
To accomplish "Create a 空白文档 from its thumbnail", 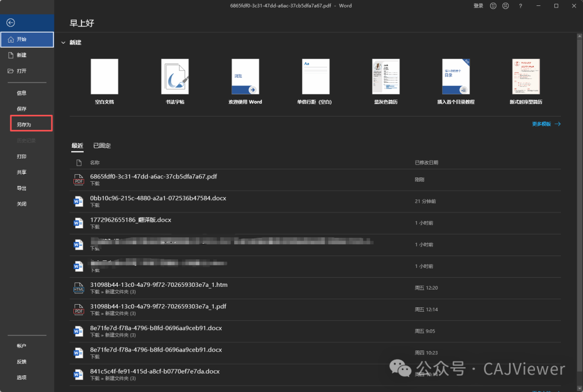I will pyautogui.click(x=105, y=77).
